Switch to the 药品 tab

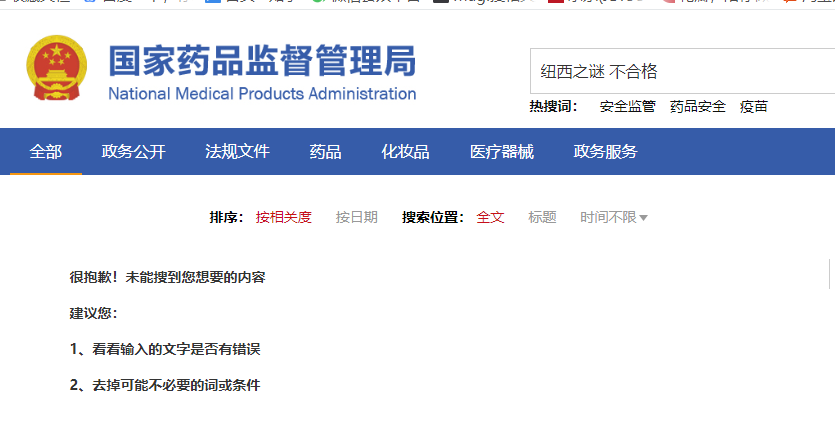pyautogui.click(x=325, y=152)
